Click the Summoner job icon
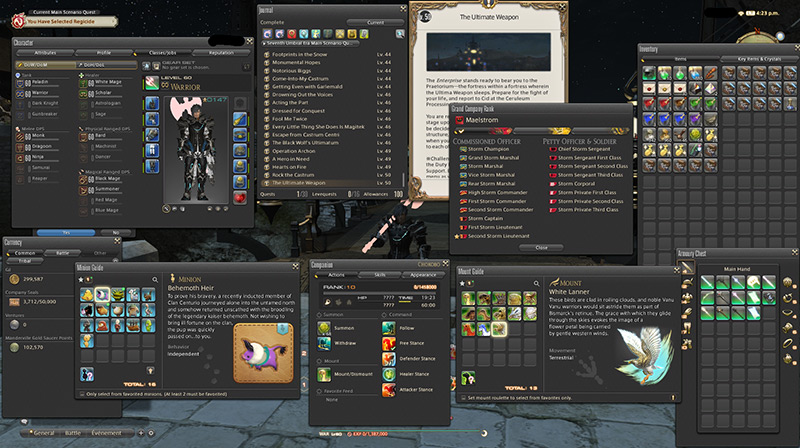Image resolution: width=800 pixels, height=448 pixels. 83,190
